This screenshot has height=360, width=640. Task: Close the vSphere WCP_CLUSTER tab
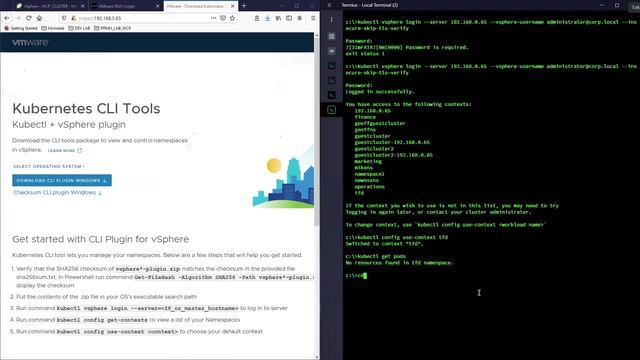82,6
